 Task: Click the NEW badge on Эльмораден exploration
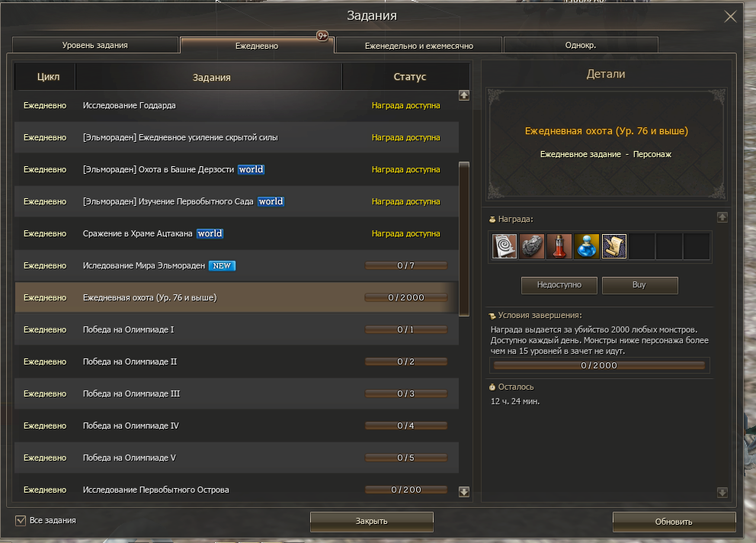click(222, 265)
